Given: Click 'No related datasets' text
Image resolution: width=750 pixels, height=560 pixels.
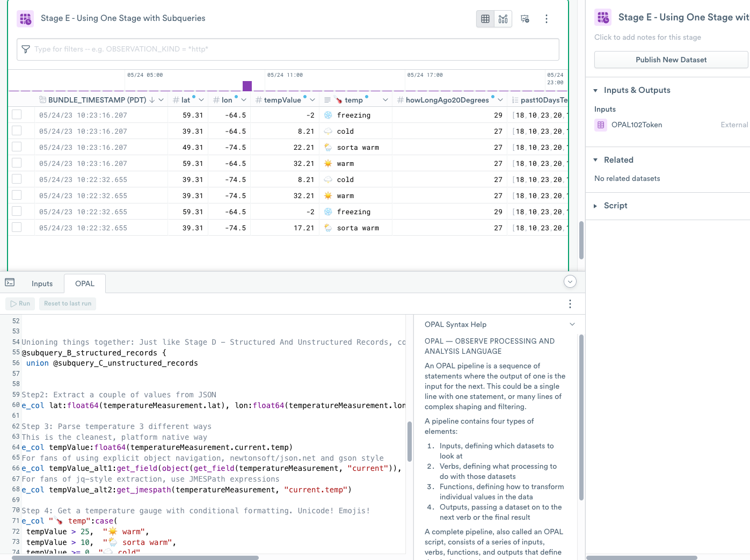Looking at the screenshot, I should [627, 179].
